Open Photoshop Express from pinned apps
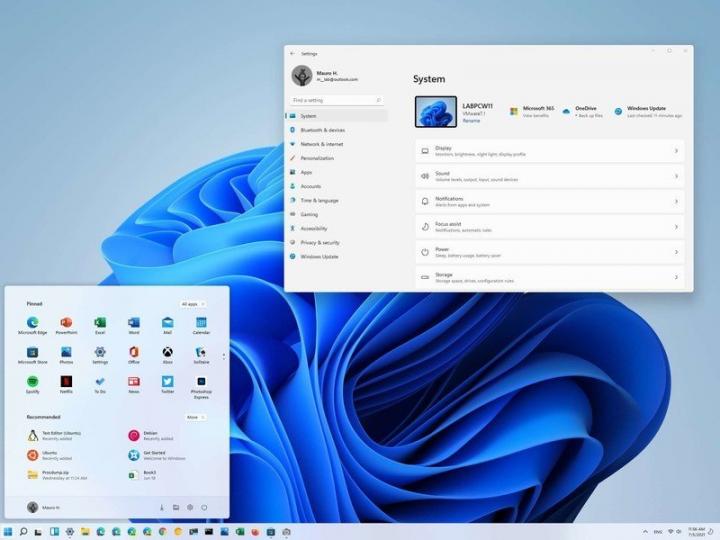Image resolution: width=720 pixels, height=540 pixels. (201, 383)
